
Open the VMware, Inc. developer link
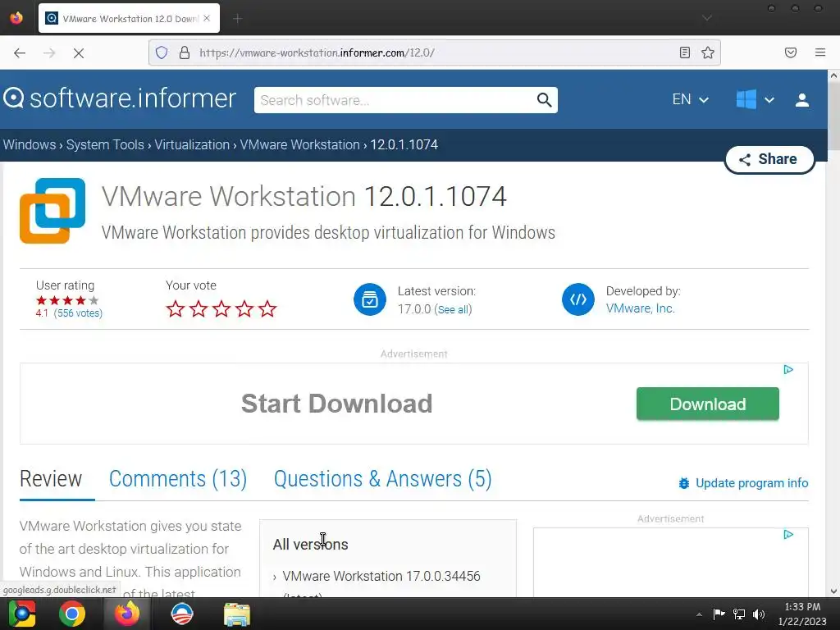pos(640,308)
